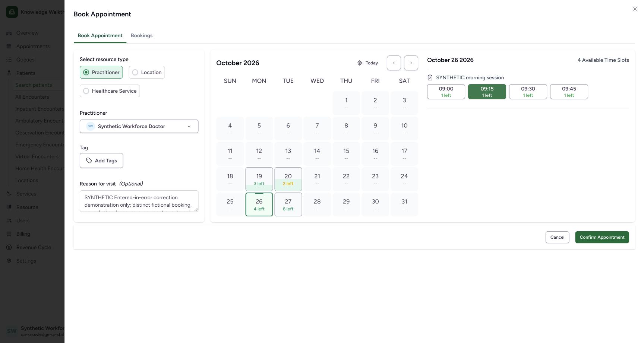Switch to the Bookings tab
Screen dimensions: 644x343
(x=142, y=35)
